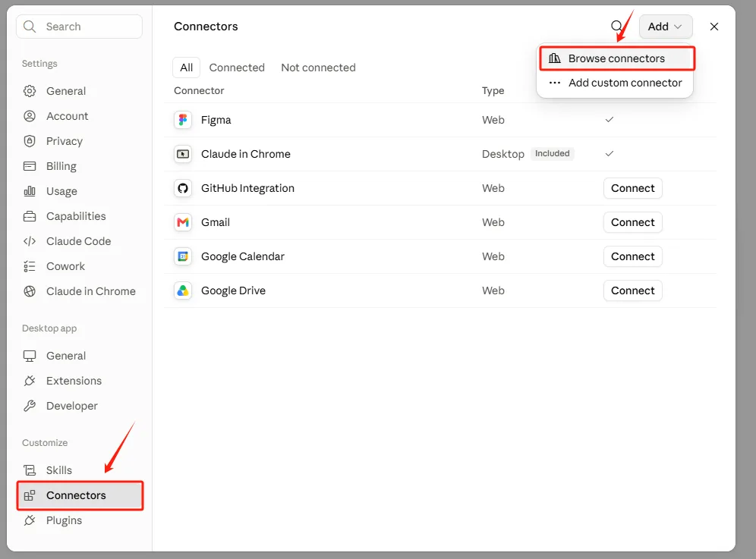
Task: Click the Connector column header
Action: (199, 90)
